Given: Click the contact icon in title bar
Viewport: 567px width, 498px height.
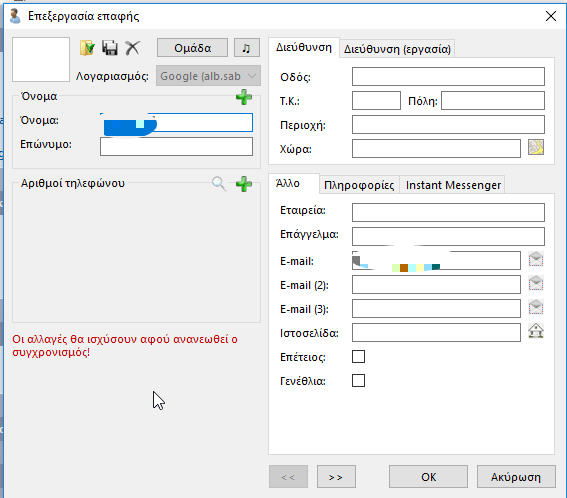Looking at the screenshot, I should (15, 16).
